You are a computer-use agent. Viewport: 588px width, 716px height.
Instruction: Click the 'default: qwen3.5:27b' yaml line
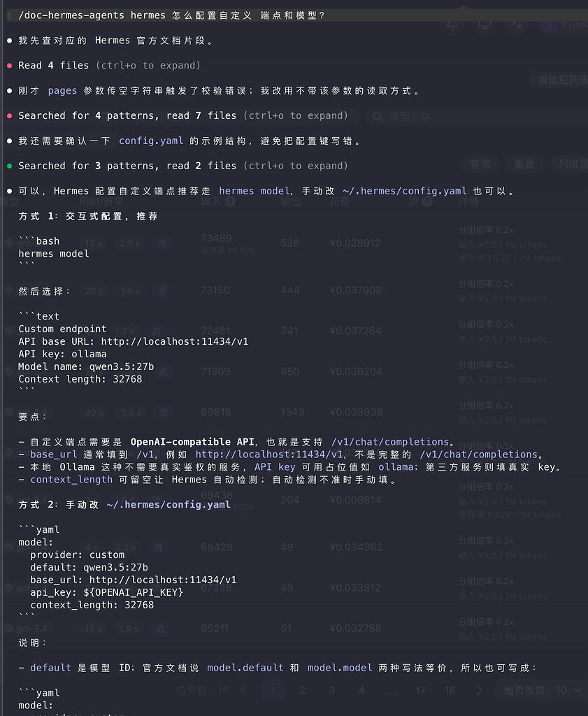(89, 567)
